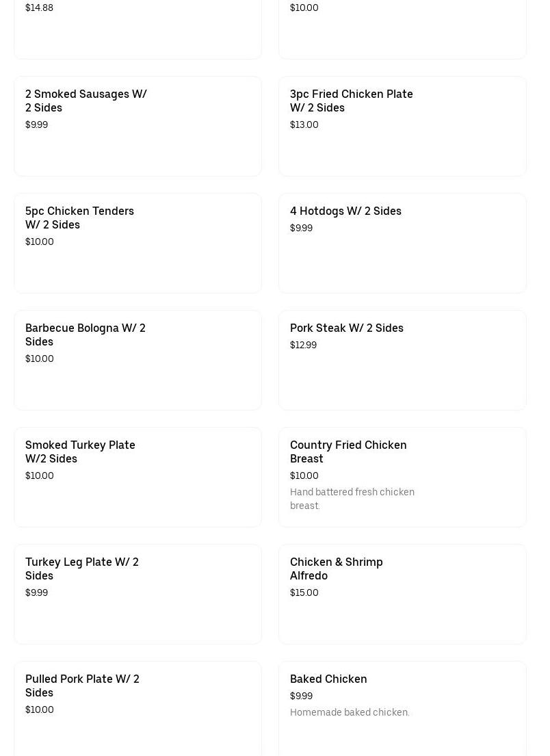Open the Chicken & Shrimp Alfredo item

337,569
